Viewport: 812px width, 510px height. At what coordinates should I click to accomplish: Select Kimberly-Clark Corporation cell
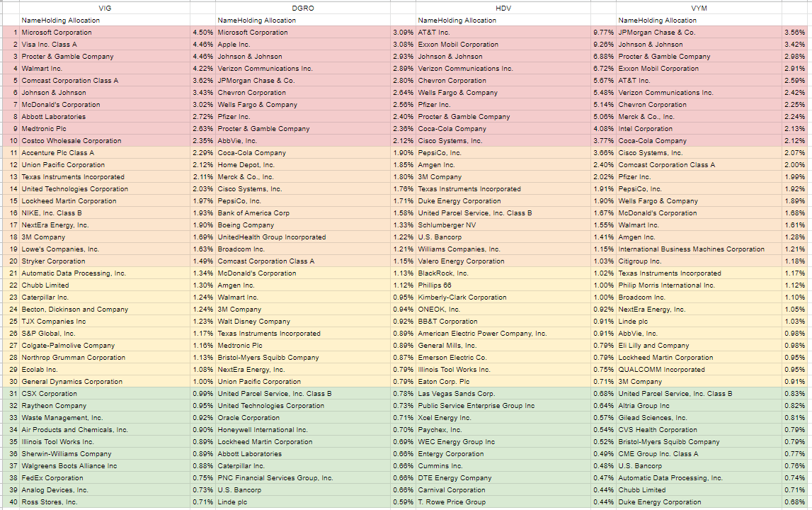tap(503, 297)
